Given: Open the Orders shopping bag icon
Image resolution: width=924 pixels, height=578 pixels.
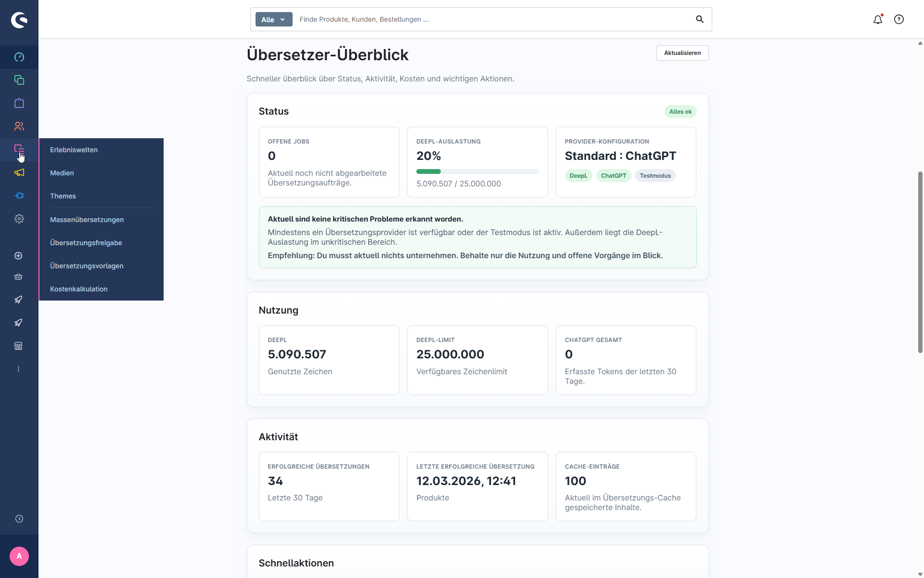Looking at the screenshot, I should 19,103.
